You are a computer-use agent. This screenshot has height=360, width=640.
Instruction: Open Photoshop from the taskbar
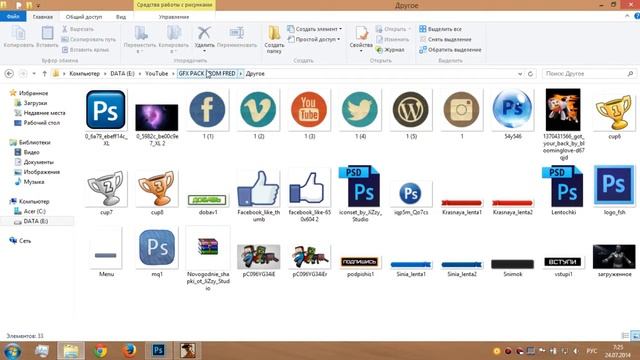click(158, 351)
